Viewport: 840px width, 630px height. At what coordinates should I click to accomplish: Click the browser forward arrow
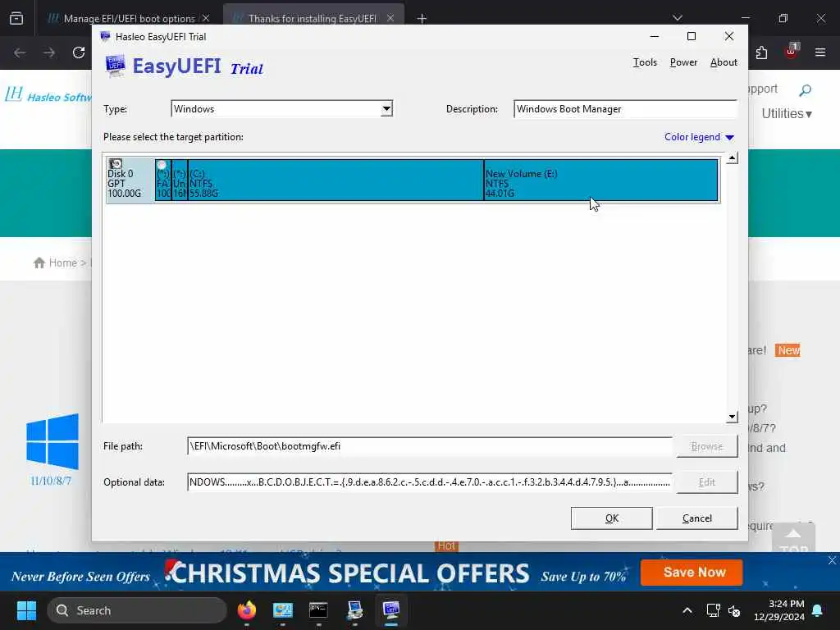coord(49,52)
